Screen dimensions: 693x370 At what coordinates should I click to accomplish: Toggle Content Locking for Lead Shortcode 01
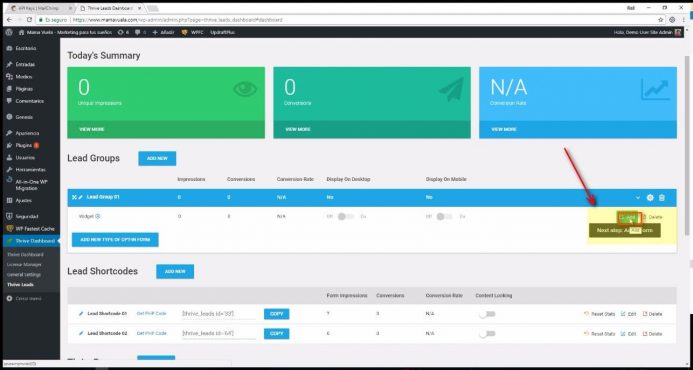pos(487,314)
